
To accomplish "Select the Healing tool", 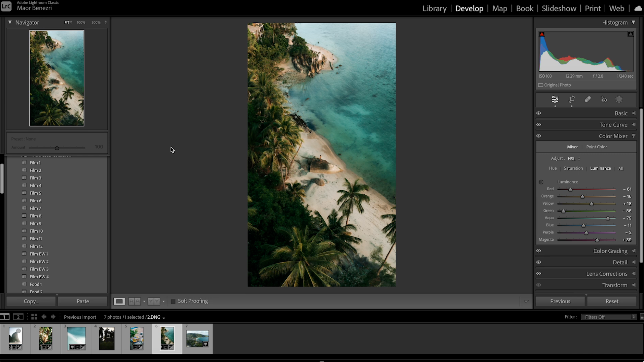I will [587, 99].
